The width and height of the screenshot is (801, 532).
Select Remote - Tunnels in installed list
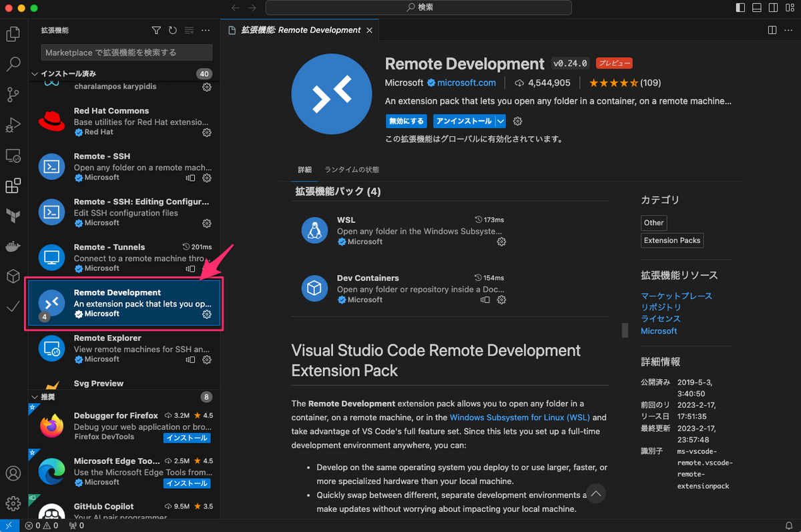pos(123,257)
